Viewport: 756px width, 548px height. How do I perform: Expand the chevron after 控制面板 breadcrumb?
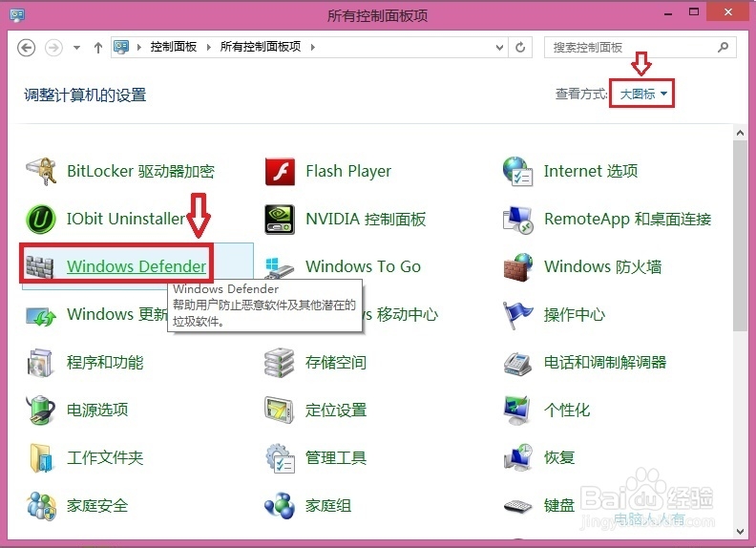pos(209,47)
